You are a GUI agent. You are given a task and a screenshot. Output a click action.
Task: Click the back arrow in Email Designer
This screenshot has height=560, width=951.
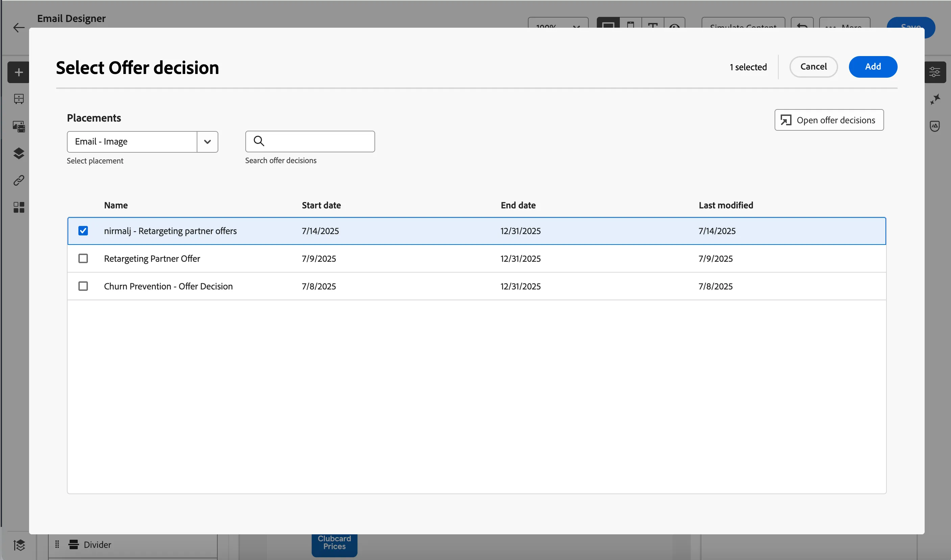[x=19, y=28]
